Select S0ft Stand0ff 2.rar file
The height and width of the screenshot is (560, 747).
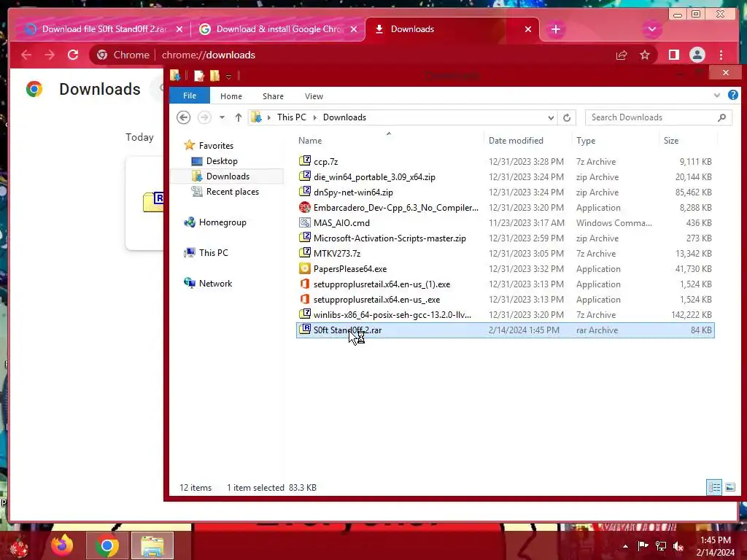505,330
